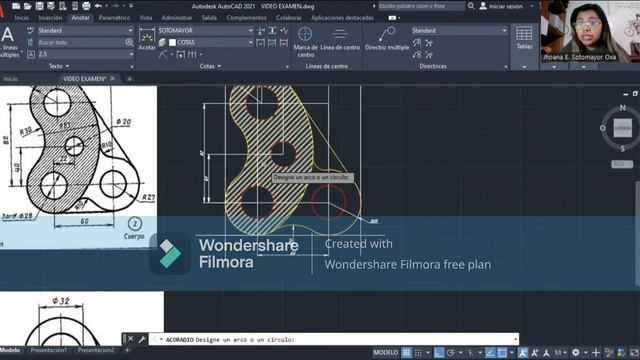Toggle MODELO space button in status bar

pyautogui.click(x=386, y=352)
